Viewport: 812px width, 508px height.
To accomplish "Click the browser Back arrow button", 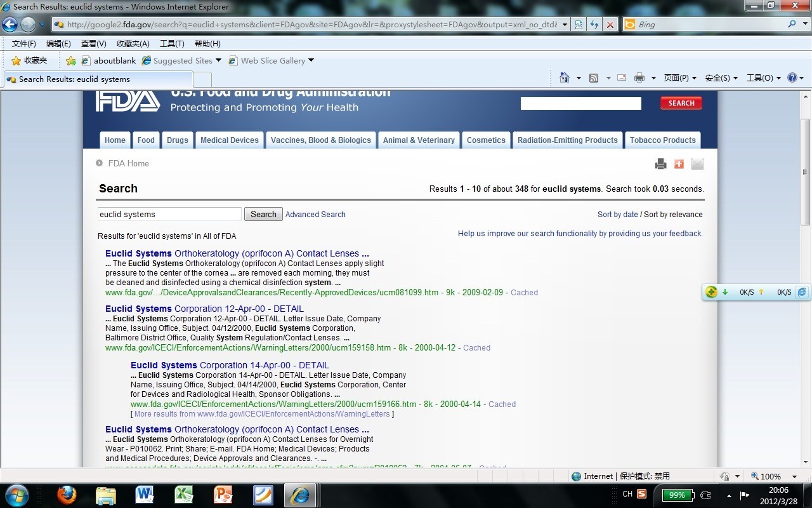I will (10, 25).
